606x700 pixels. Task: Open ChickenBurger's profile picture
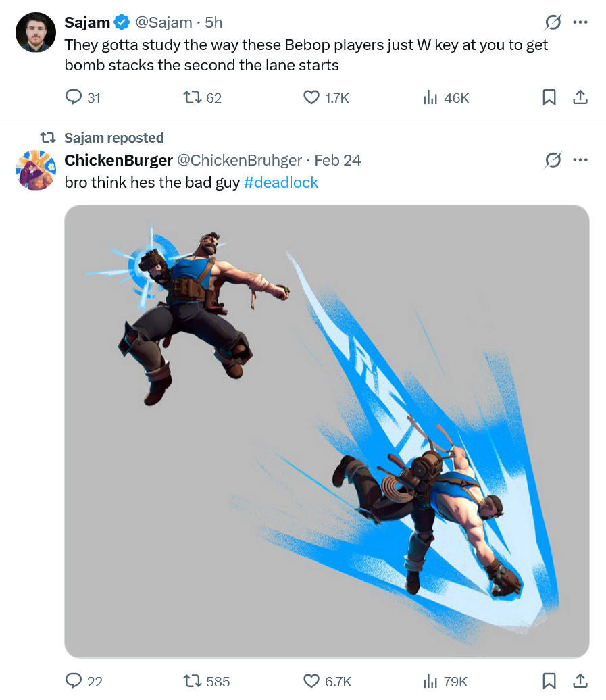[x=36, y=170]
